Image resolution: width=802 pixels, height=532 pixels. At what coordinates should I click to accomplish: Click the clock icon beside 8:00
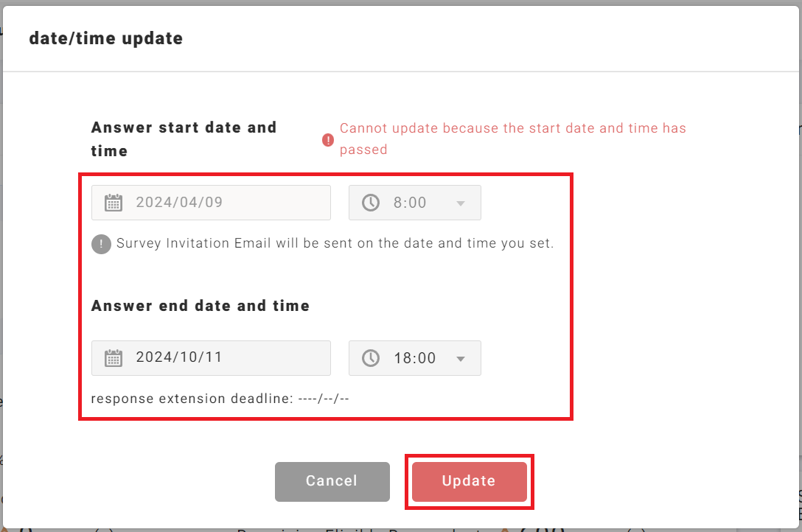pyautogui.click(x=371, y=203)
